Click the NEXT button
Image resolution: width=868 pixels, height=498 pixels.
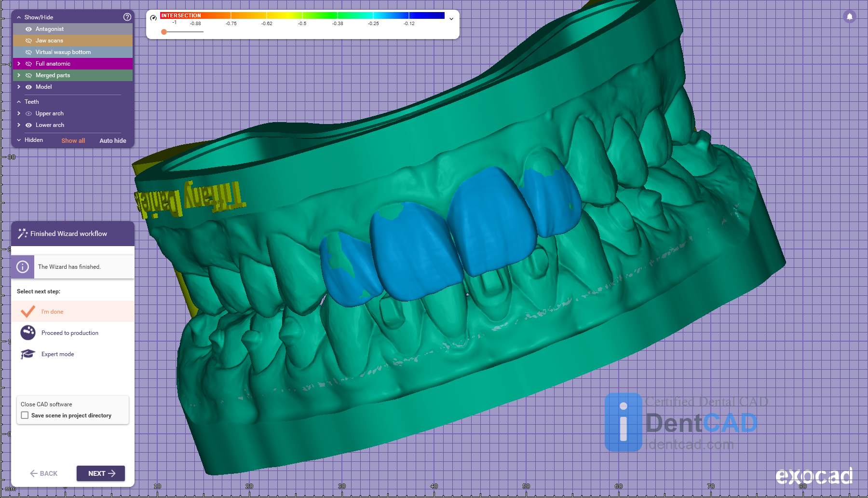pos(101,473)
